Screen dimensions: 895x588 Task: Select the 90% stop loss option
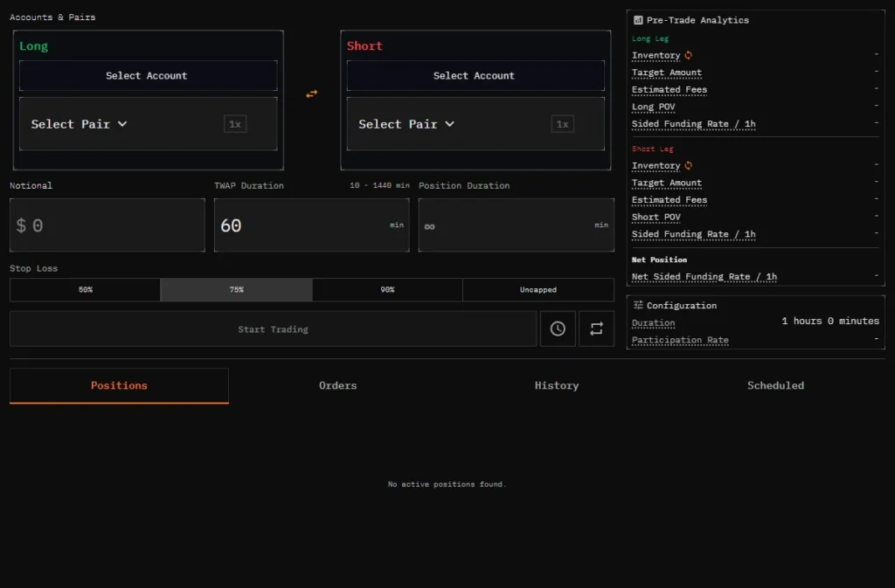point(387,290)
